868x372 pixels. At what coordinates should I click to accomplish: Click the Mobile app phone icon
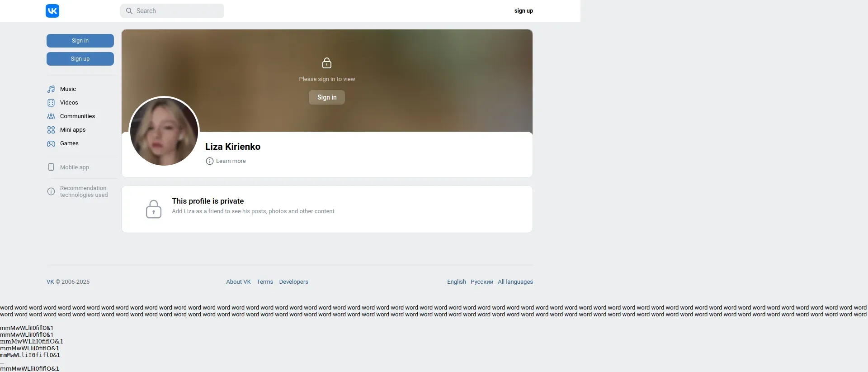click(51, 167)
